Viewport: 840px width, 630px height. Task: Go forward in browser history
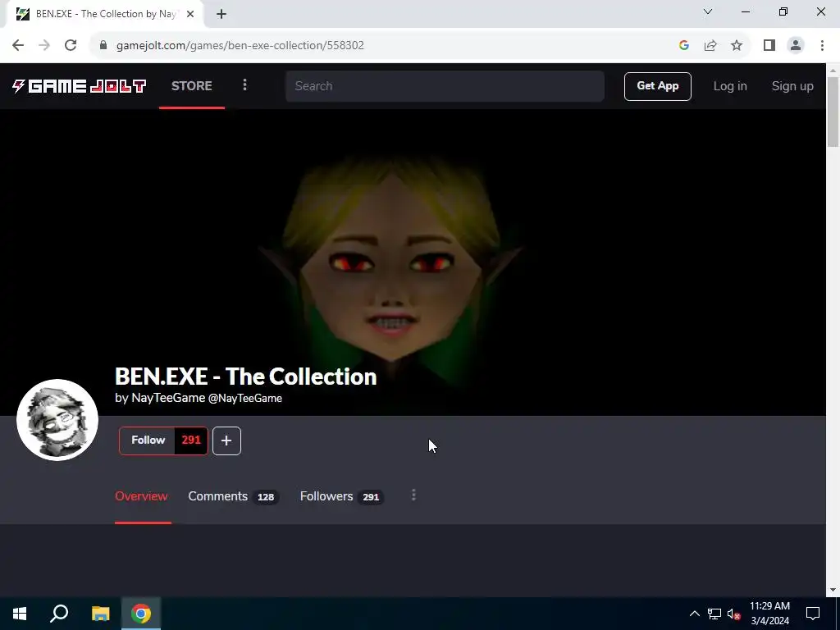coord(44,45)
